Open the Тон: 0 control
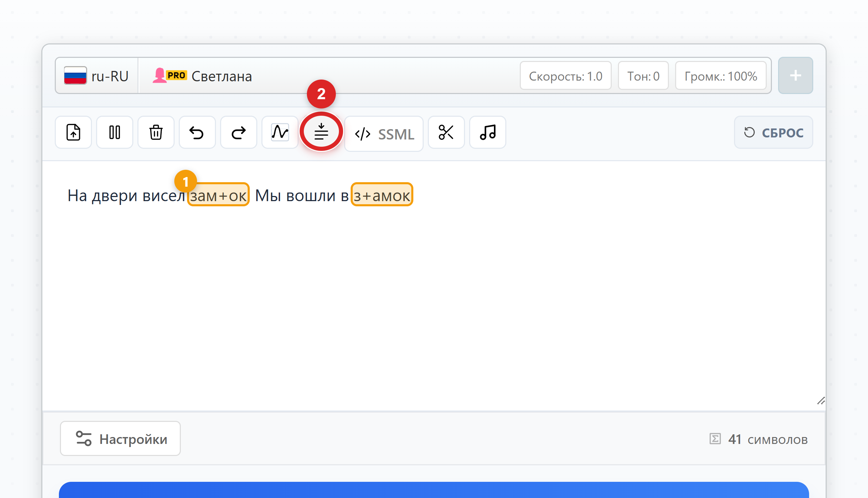The width and height of the screenshot is (868, 498). click(643, 76)
